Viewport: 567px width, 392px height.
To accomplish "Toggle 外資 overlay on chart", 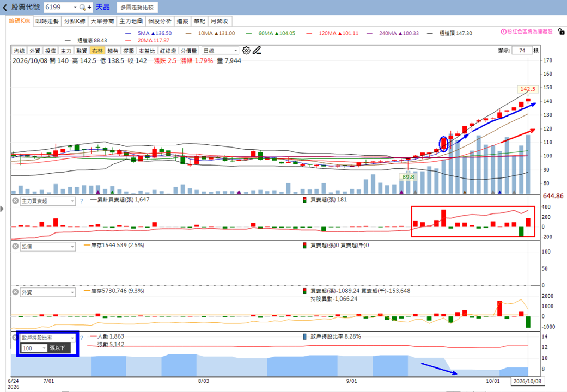I will (35, 51).
